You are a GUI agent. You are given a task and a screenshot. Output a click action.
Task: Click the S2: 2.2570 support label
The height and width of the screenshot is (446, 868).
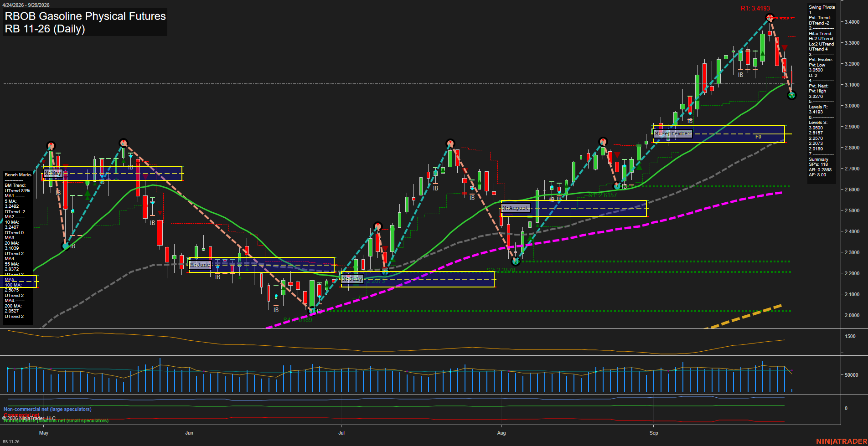[501, 270]
